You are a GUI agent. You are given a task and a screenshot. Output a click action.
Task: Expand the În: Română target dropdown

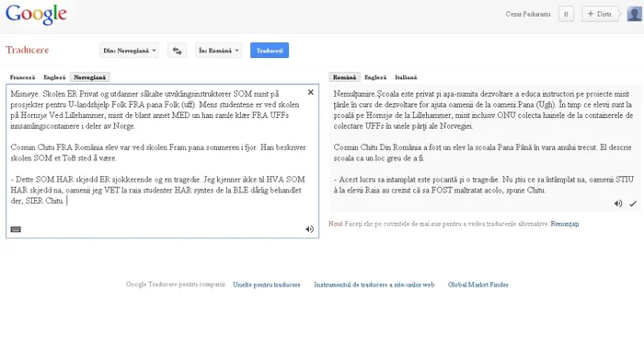point(219,51)
